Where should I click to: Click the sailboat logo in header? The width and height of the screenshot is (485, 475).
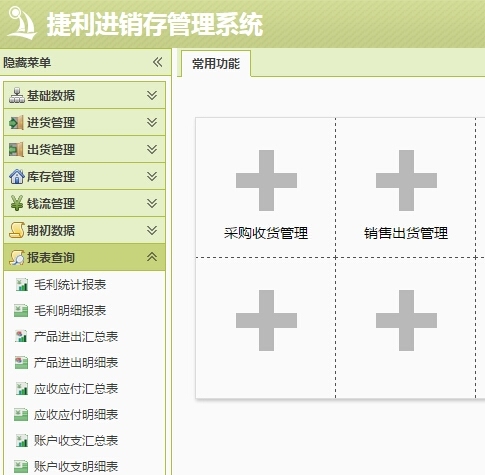pyautogui.click(x=22, y=23)
